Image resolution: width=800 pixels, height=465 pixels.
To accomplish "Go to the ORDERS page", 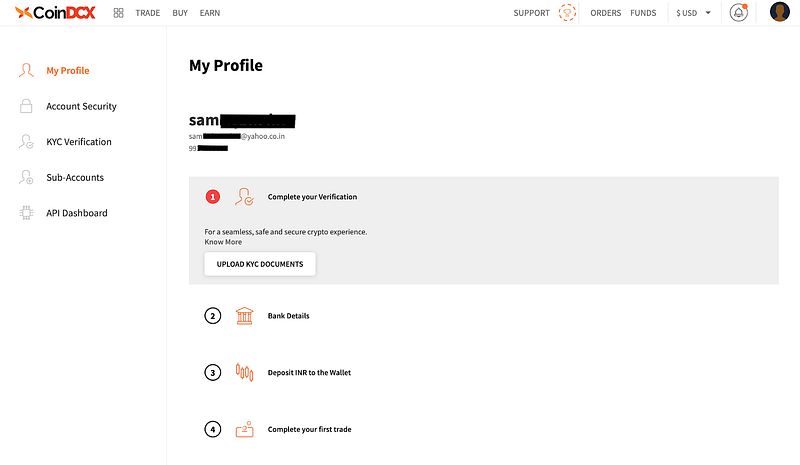I will click(x=606, y=13).
